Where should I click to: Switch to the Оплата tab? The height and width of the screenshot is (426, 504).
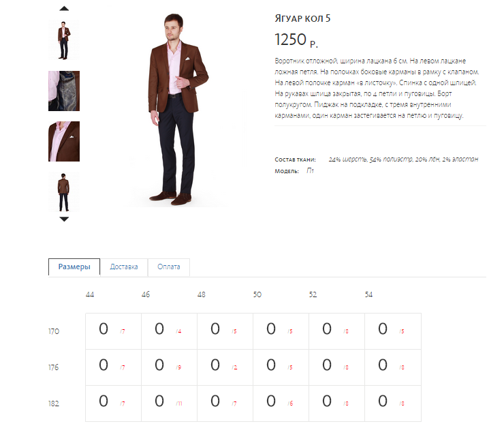click(x=169, y=267)
